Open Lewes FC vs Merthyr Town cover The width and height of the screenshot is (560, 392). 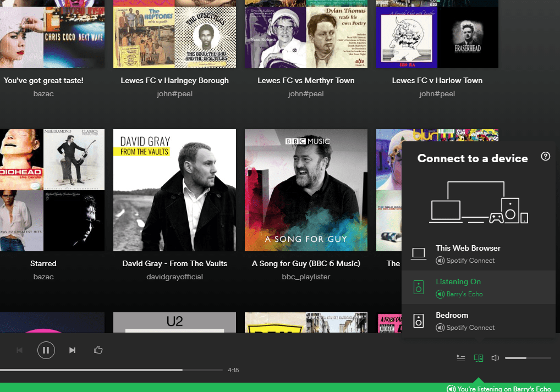coord(306,34)
